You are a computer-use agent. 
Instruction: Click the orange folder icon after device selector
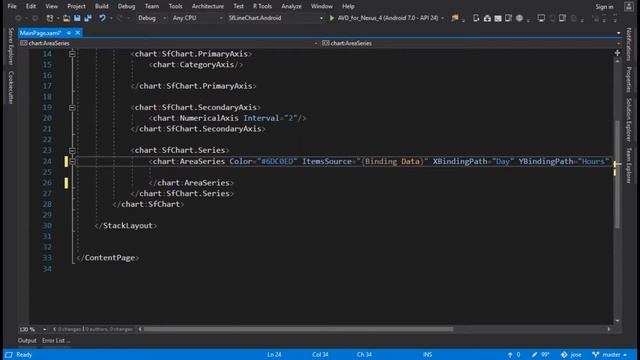(x=455, y=18)
